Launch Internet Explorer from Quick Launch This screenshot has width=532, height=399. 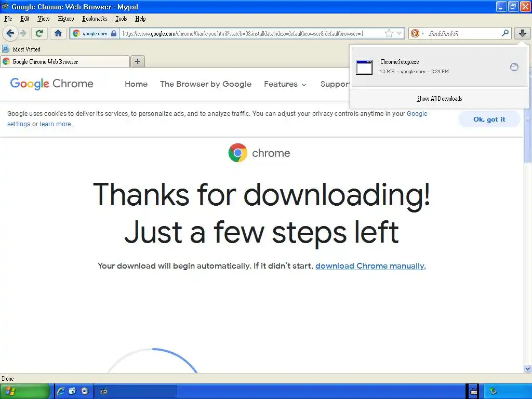pos(61,391)
